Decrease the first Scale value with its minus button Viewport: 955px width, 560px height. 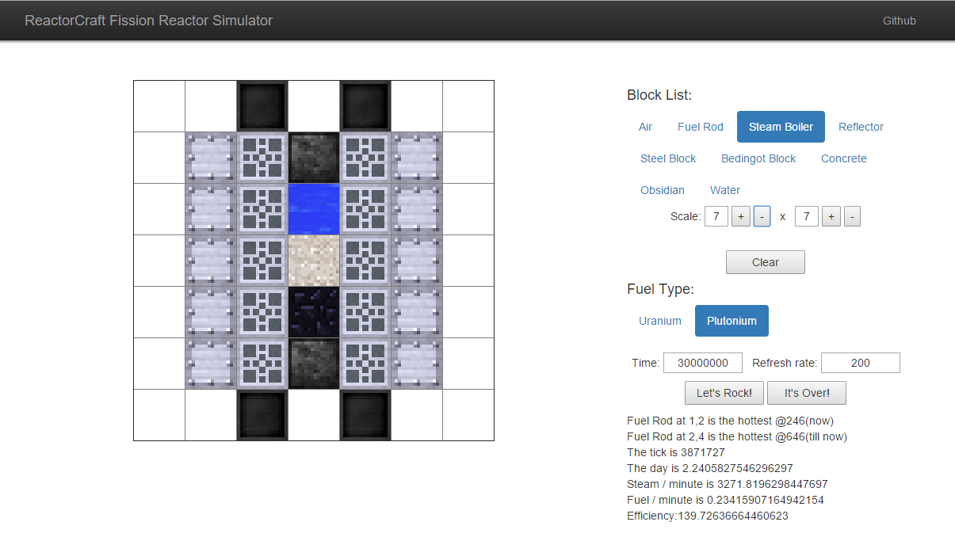click(x=762, y=216)
